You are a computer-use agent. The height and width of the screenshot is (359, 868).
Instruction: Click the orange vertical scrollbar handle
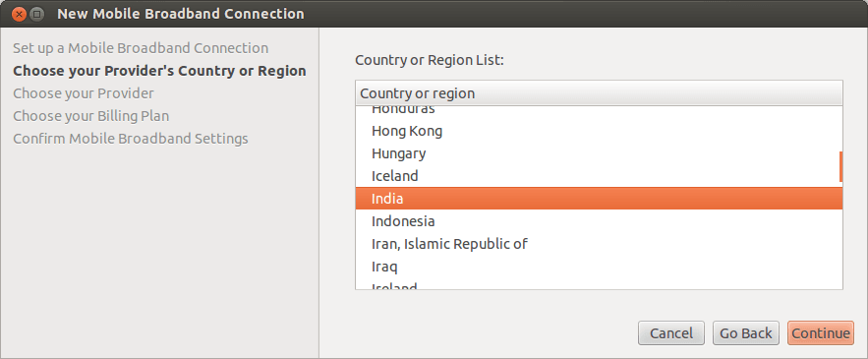click(840, 167)
